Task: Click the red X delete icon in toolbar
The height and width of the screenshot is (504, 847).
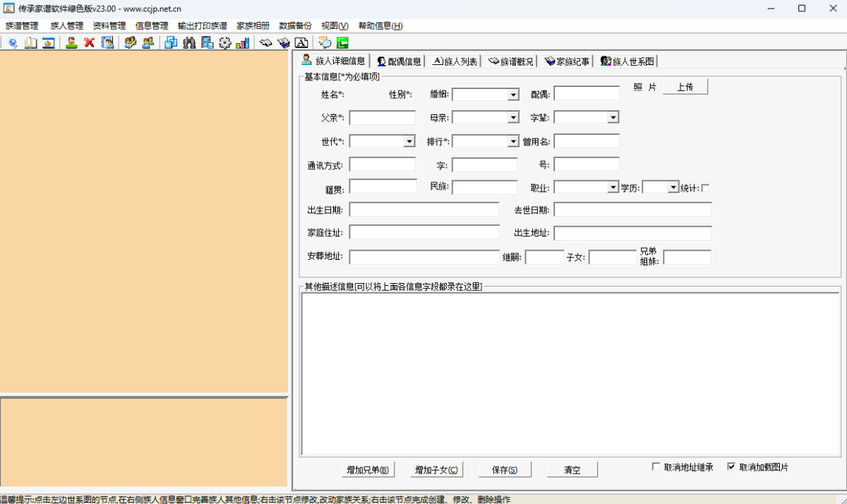Action: click(x=90, y=43)
